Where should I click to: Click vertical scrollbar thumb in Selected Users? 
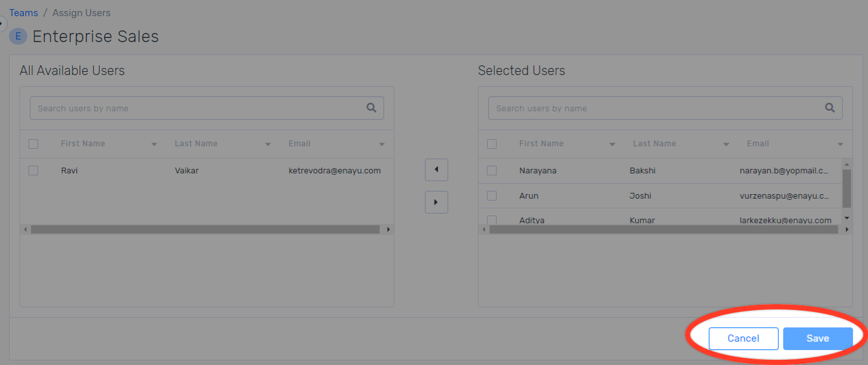(x=847, y=188)
